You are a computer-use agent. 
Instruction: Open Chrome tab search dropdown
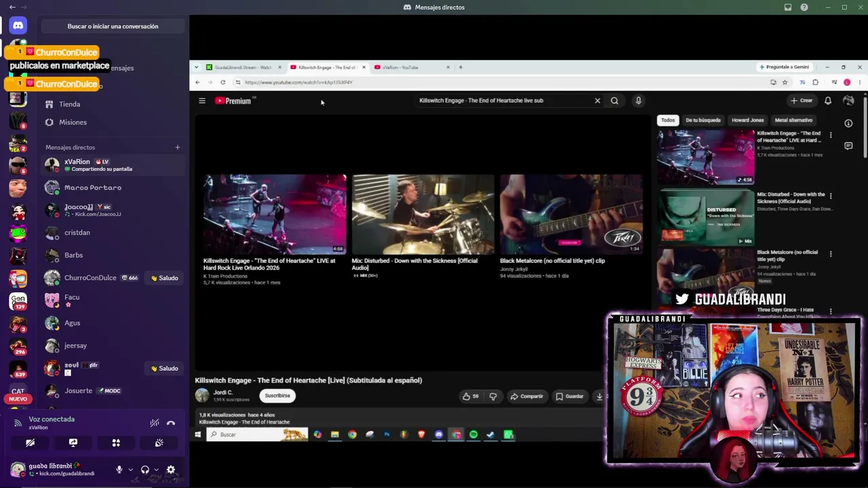(197, 67)
